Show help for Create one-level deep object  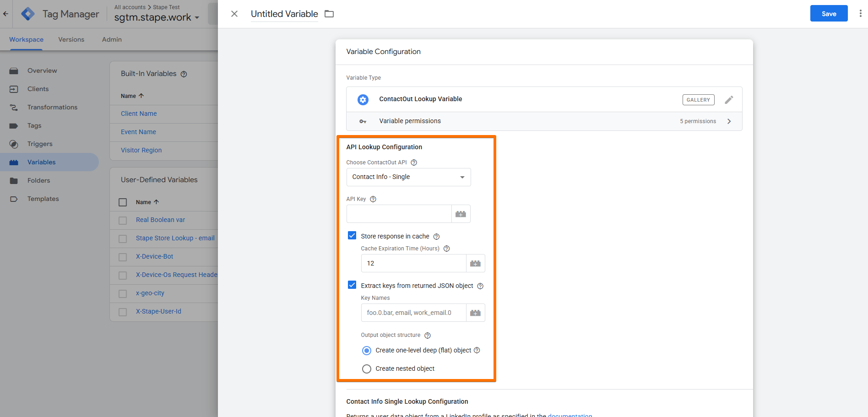click(x=477, y=350)
